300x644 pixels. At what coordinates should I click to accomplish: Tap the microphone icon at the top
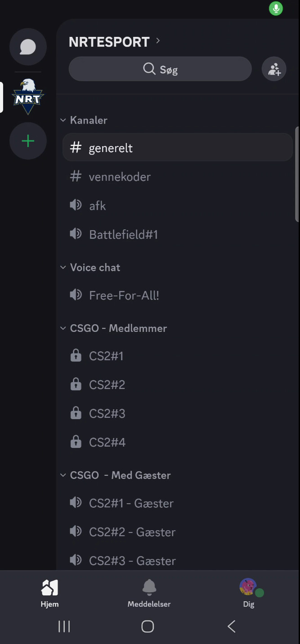(x=275, y=8)
